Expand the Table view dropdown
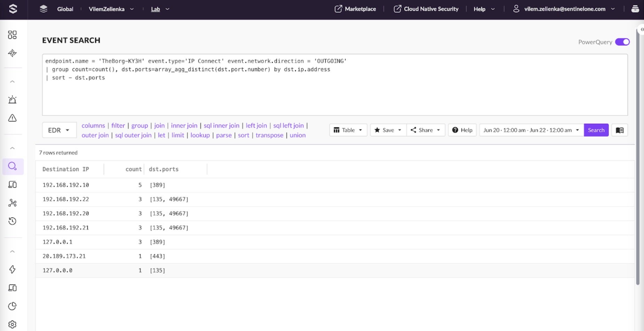644x331 pixels. pos(348,130)
